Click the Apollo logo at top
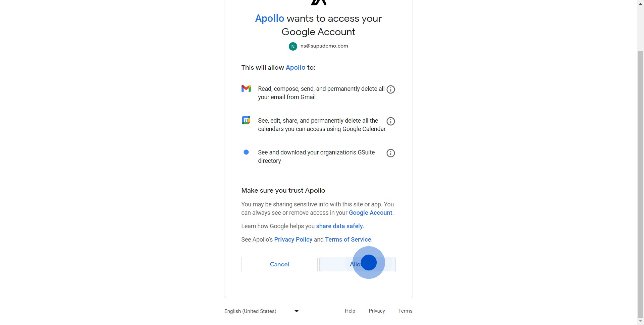The image size is (644, 325). click(318, 2)
